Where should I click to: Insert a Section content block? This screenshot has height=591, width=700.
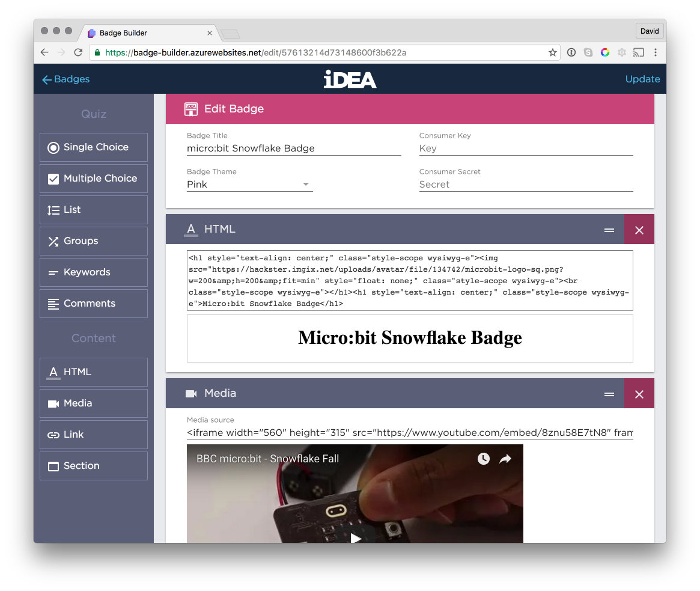pyautogui.click(x=93, y=465)
